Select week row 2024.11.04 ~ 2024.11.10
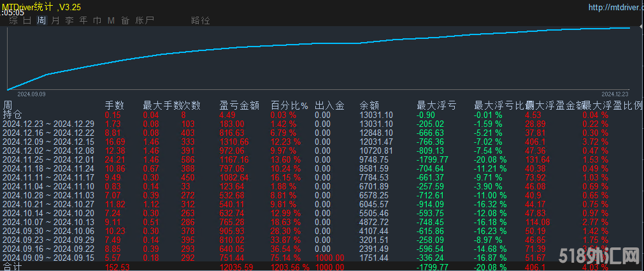This screenshot has width=644, height=271. click(x=48, y=186)
